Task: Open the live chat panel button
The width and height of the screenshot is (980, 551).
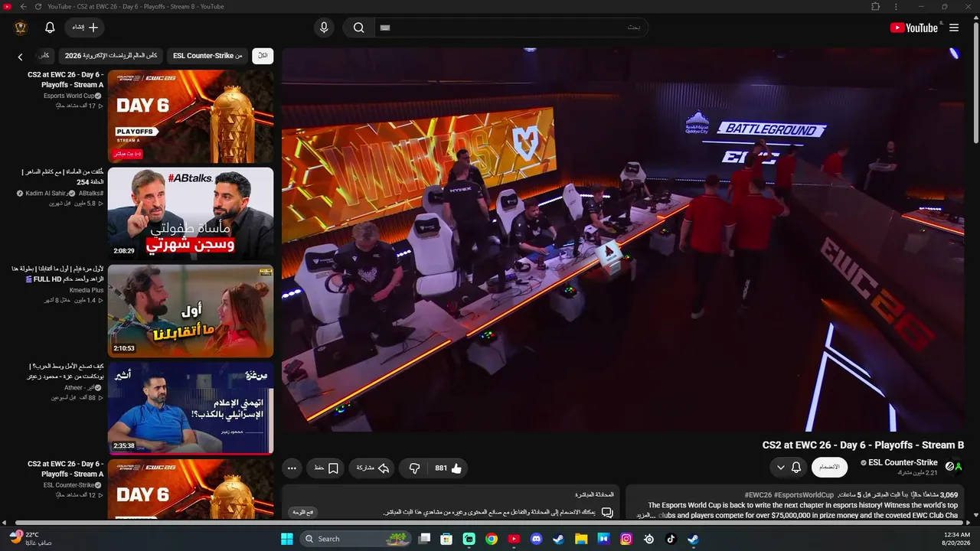Action: click(x=303, y=513)
